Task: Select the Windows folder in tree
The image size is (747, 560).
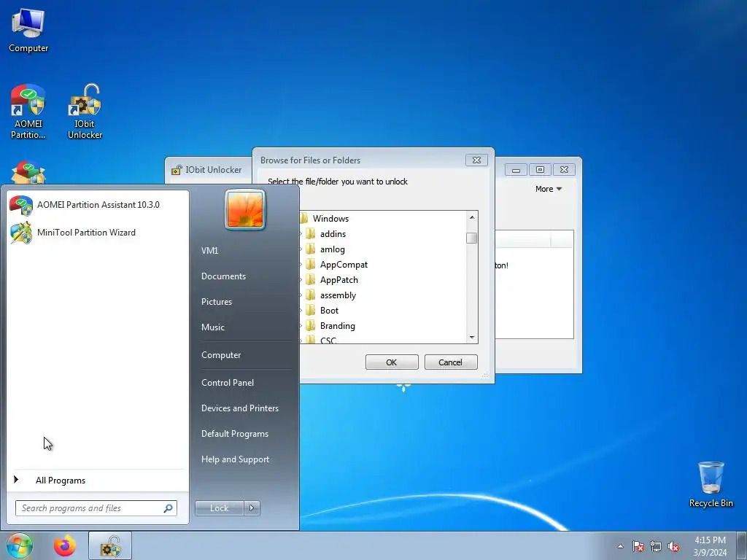Action: coord(330,219)
